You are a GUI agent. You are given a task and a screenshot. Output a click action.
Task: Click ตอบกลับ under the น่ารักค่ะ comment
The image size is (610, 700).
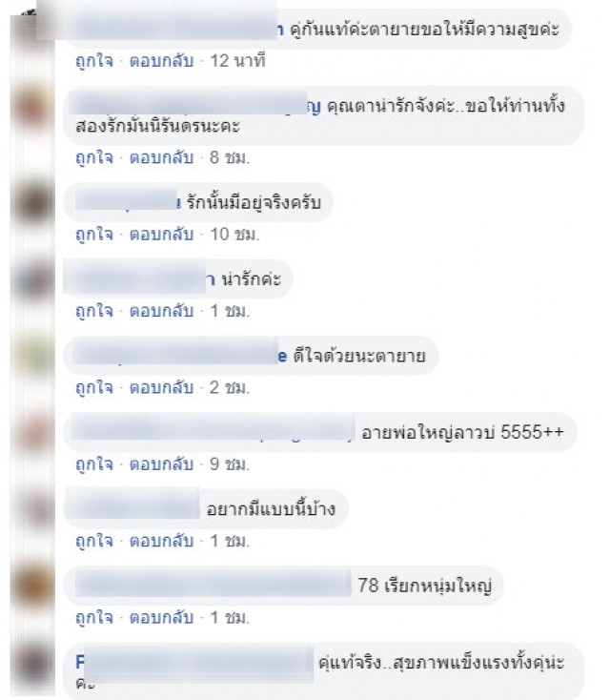click(x=161, y=311)
